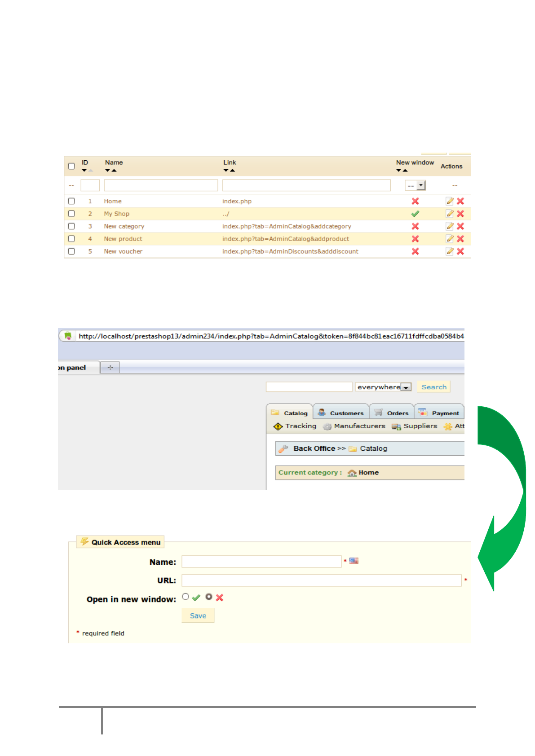The height and width of the screenshot is (756, 535).
Task: Open the Orders tab
Action: click(x=392, y=413)
